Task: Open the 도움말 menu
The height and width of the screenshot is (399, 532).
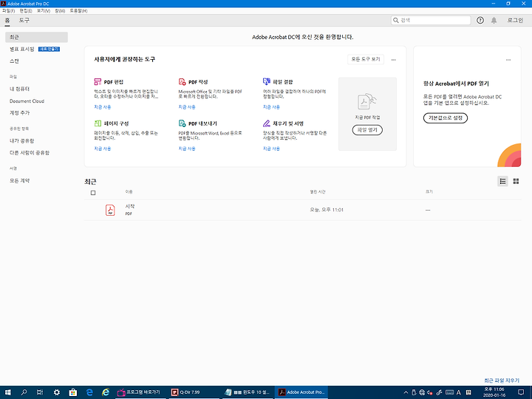Action: point(78,11)
